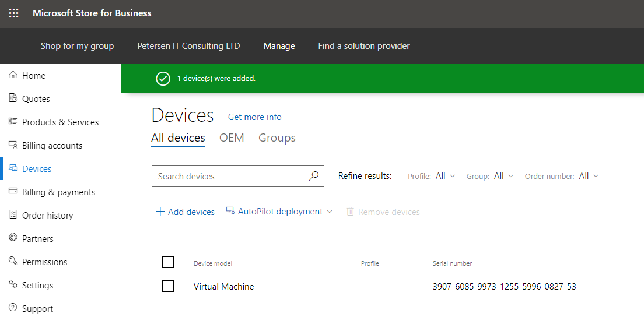Open Support in sidebar

[x=37, y=309]
